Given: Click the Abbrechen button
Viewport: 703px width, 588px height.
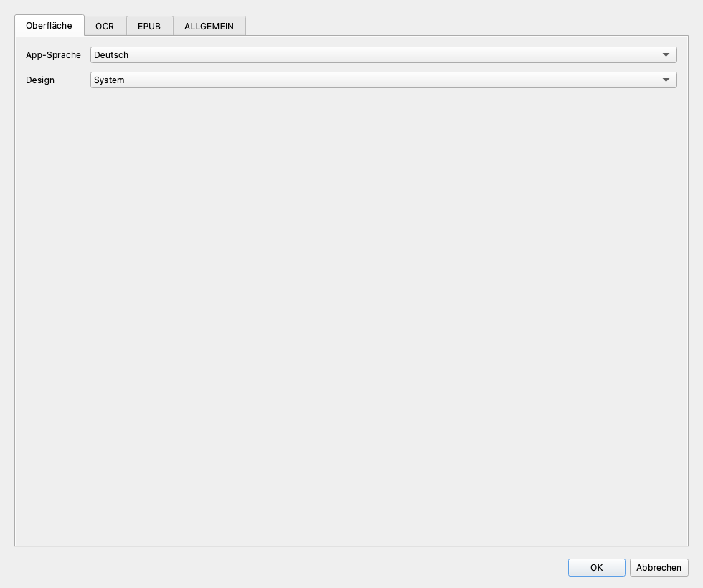Looking at the screenshot, I should [659, 567].
